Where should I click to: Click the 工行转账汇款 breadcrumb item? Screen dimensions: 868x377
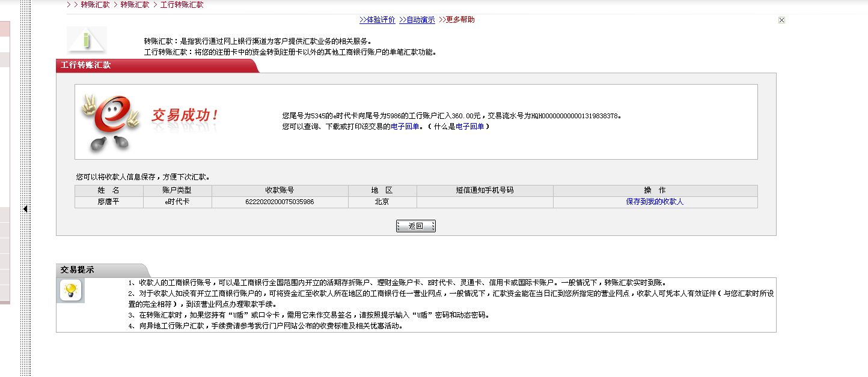[x=182, y=5]
